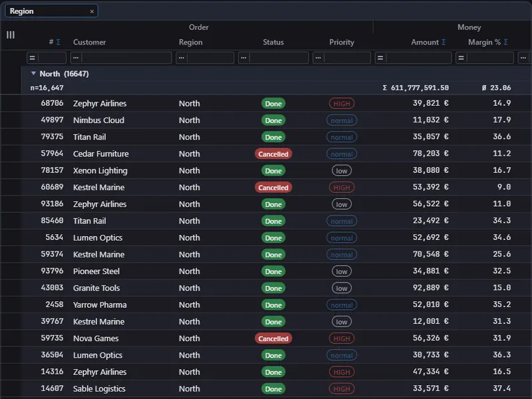Select order number 85460
The height and width of the screenshot is (399, 532).
tap(52, 221)
